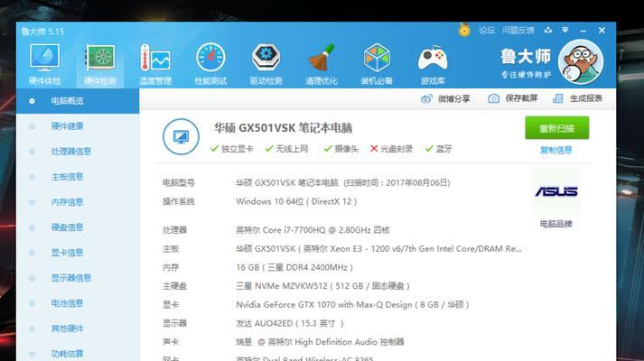Open the title bar dropdown menu arrow

pyautogui.click(x=565, y=30)
